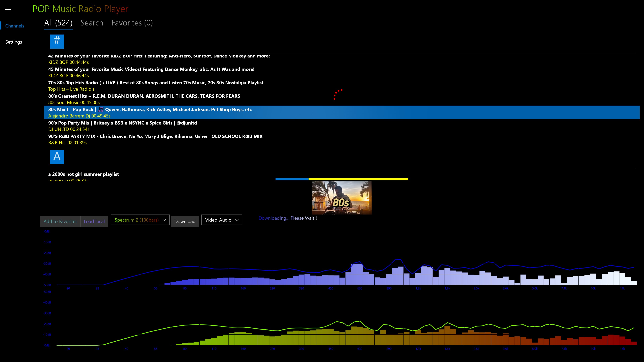Switch to the Search tab
This screenshot has width=644, height=362.
[x=92, y=23]
